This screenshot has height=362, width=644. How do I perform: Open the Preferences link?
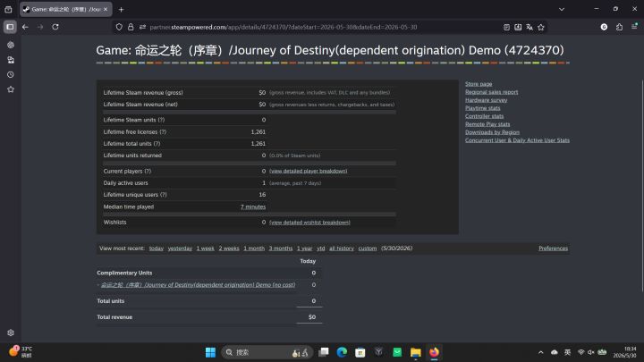click(554, 248)
